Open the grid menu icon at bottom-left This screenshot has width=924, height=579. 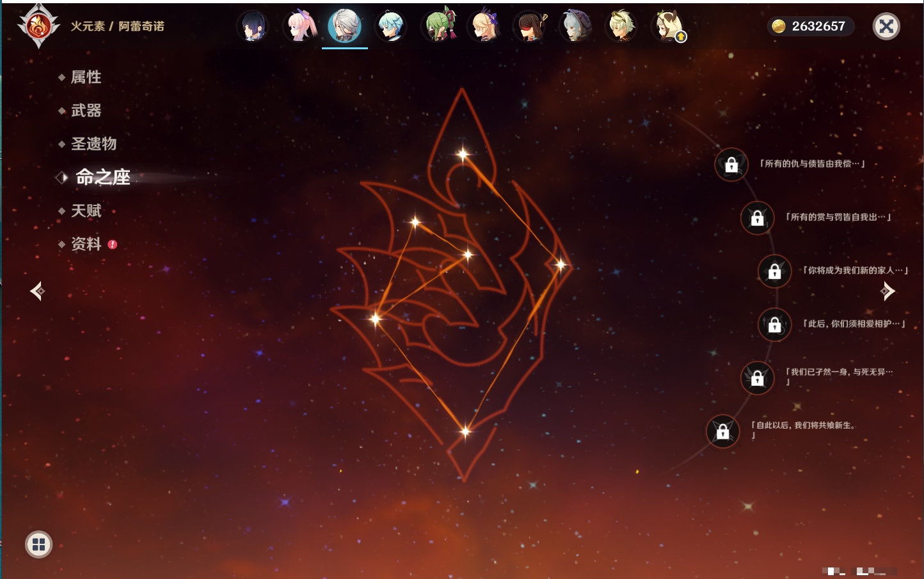[x=38, y=544]
